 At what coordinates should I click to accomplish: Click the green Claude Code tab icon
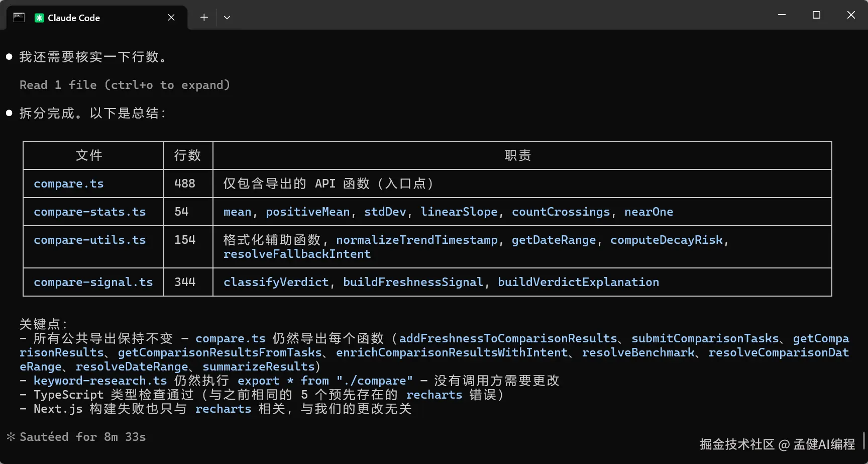click(x=39, y=18)
